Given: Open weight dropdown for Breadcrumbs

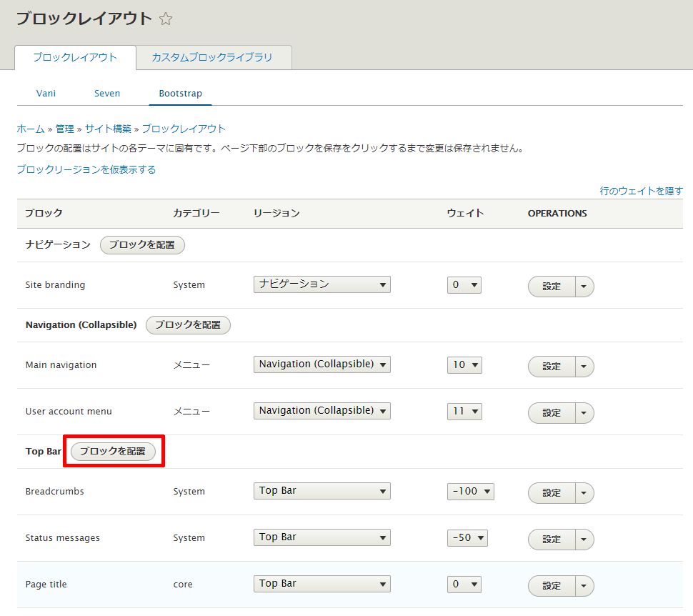Looking at the screenshot, I should pyautogui.click(x=470, y=492).
